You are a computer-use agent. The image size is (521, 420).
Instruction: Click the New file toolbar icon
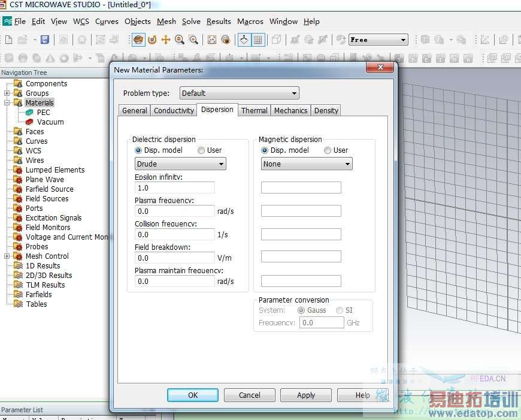click(8, 40)
